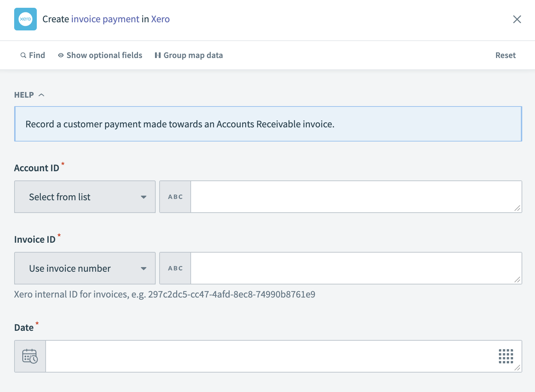The image size is (535, 392).
Task: Click the eye icon beside Show optional fields
Action: pyautogui.click(x=61, y=55)
